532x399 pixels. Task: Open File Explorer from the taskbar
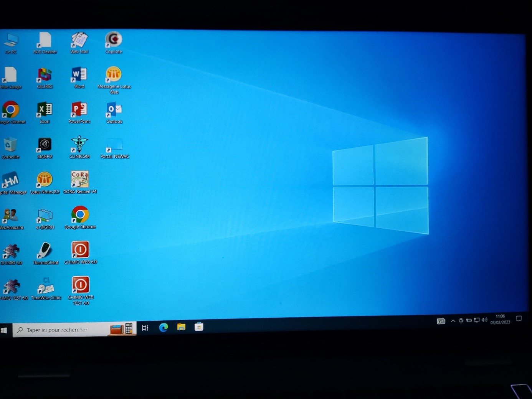(x=181, y=327)
